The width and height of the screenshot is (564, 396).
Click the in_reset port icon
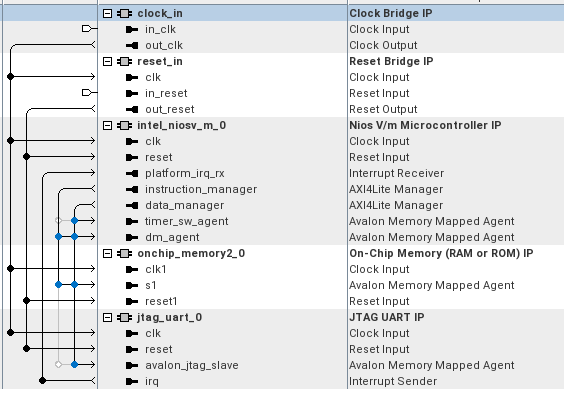[x=132, y=94]
